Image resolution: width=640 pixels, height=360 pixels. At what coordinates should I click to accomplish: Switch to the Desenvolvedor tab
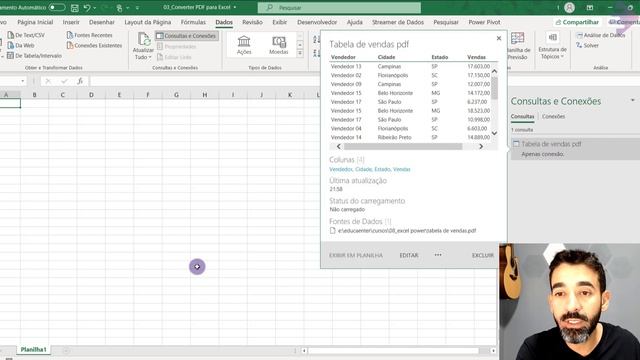(x=317, y=22)
